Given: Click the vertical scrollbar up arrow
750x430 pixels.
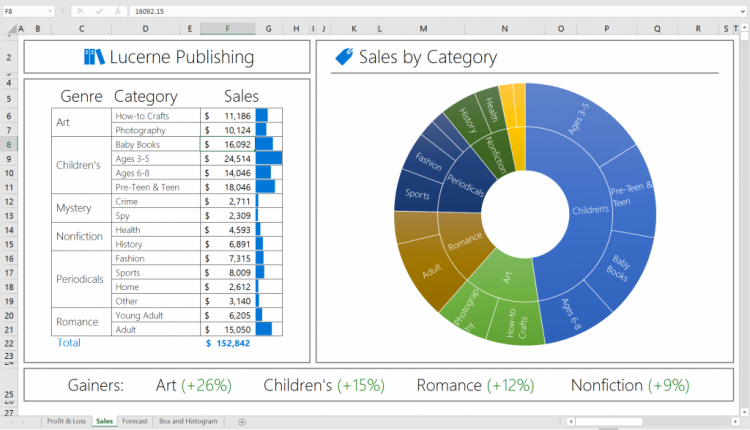Looking at the screenshot, I should [x=744, y=28].
